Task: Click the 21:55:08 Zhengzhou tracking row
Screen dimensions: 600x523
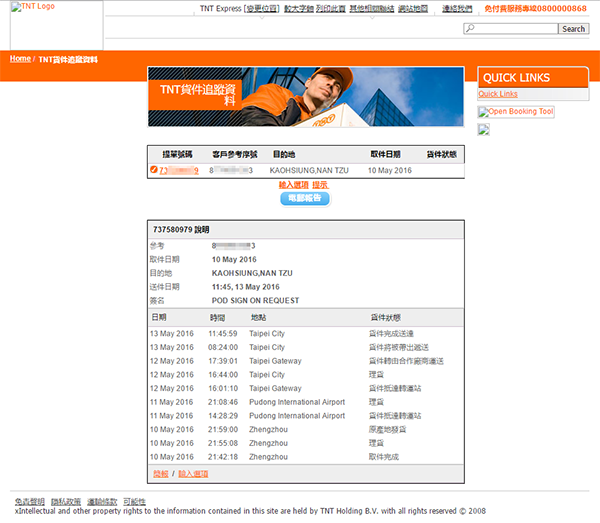Action: (x=306, y=443)
